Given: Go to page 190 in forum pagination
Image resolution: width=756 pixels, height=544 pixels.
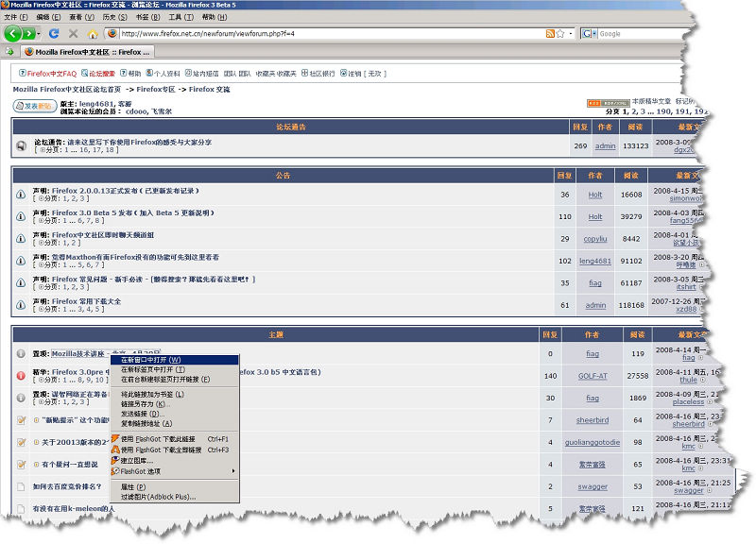Looking at the screenshot, I should tap(663, 111).
